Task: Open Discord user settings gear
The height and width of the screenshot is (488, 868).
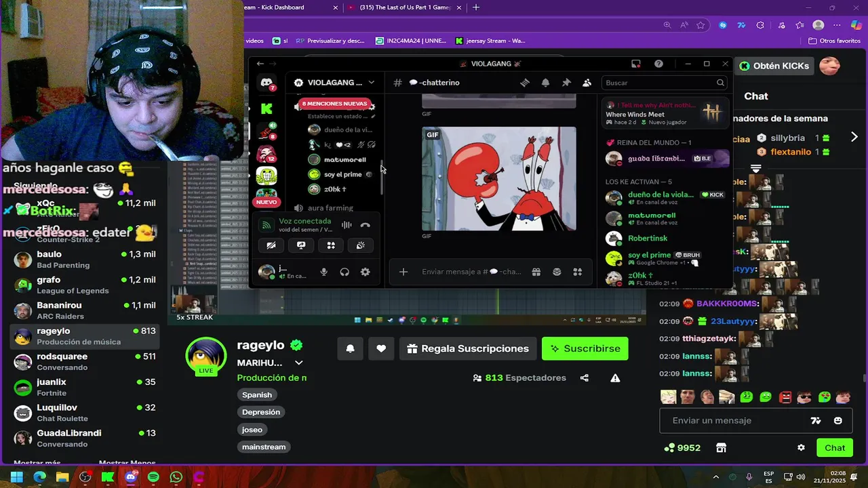Action: click(366, 272)
